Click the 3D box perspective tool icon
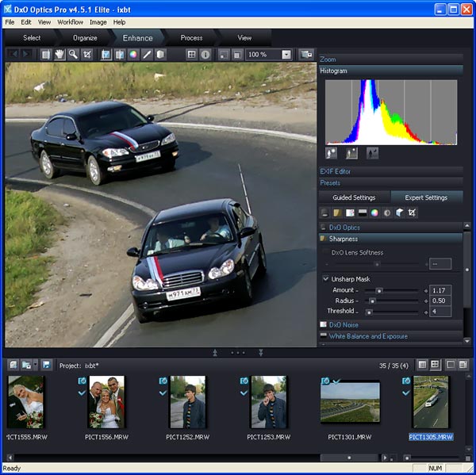This screenshot has height=475, width=476. pyautogui.click(x=160, y=55)
